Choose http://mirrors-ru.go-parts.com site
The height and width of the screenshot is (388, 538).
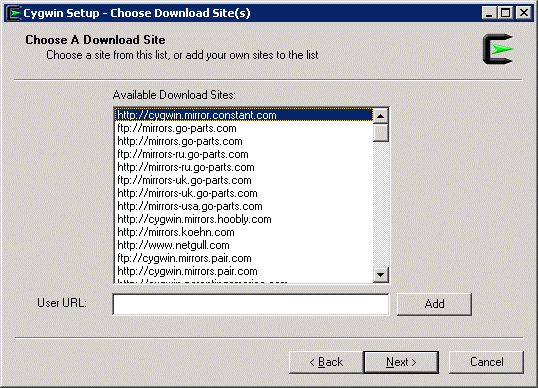coord(244,167)
